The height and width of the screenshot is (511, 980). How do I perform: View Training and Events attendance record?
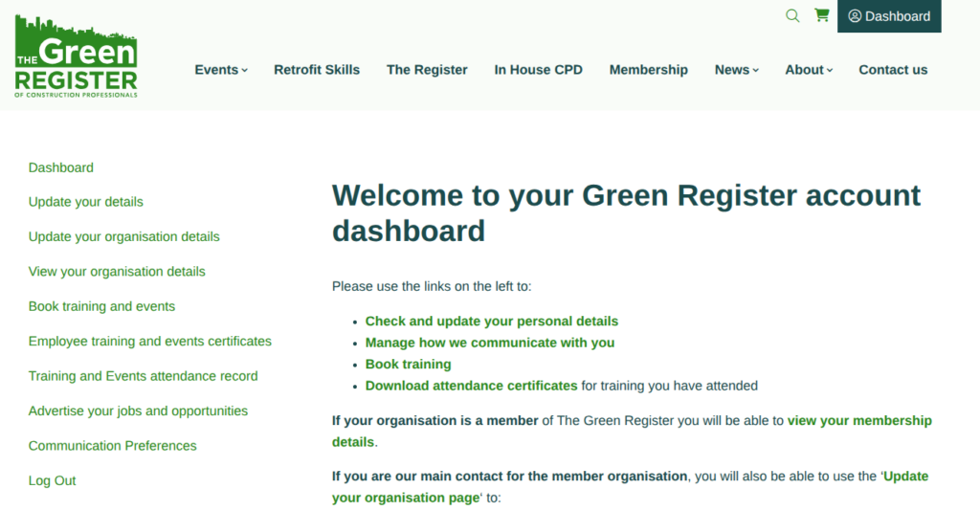coord(143,376)
